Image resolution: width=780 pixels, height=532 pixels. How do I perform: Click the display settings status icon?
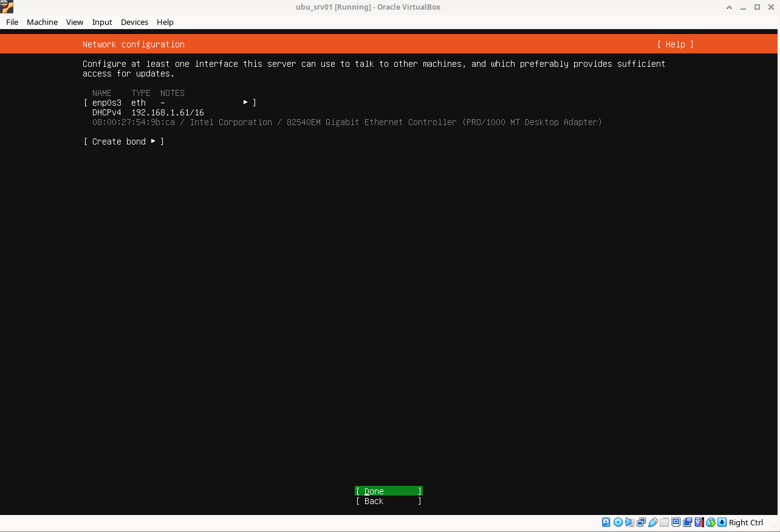pos(676,522)
